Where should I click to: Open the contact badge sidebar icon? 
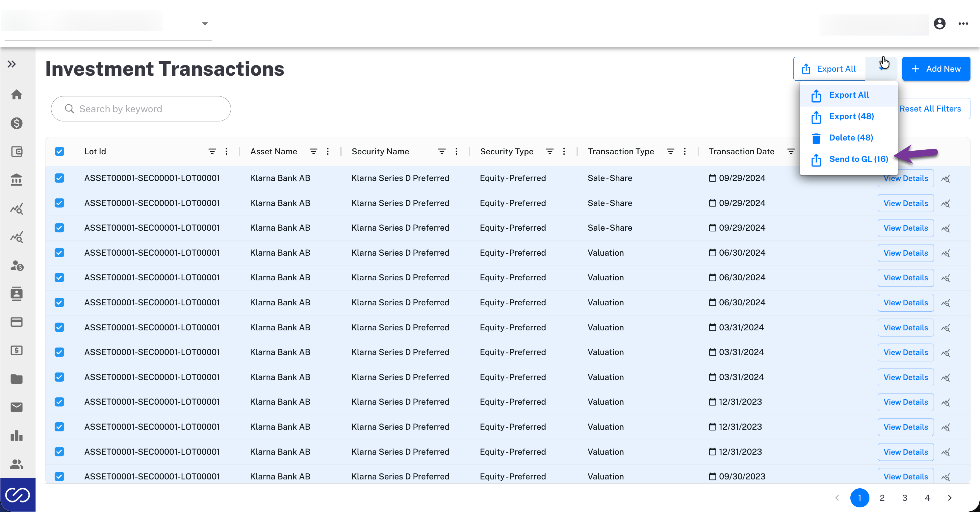tap(16, 294)
